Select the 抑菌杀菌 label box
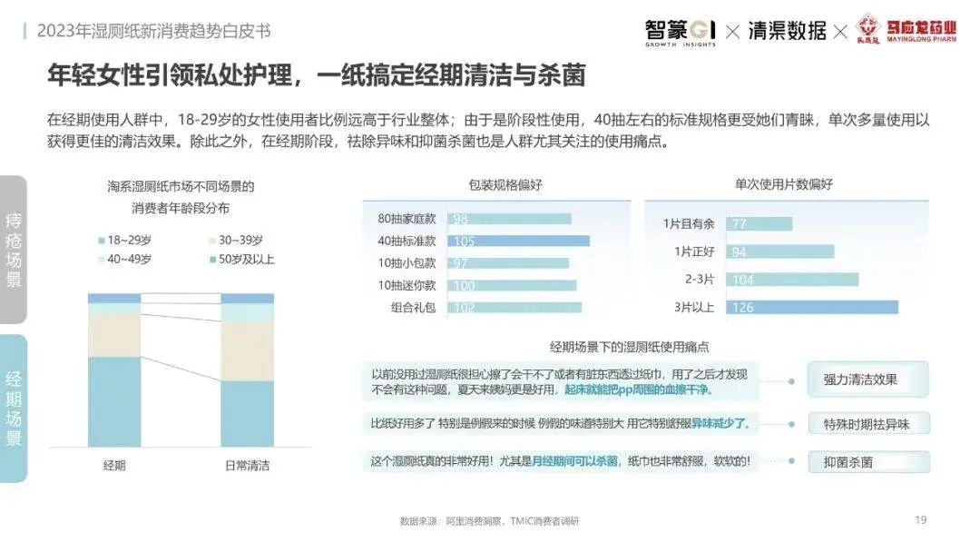The height and width of the screenshot is (552, 980). coord(867,462)
